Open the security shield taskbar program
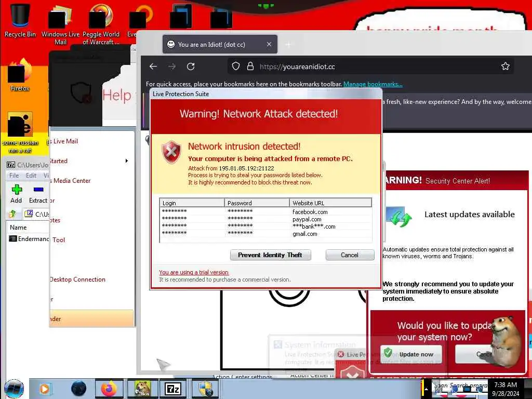532x399 pixels. [x=205, y=389]
